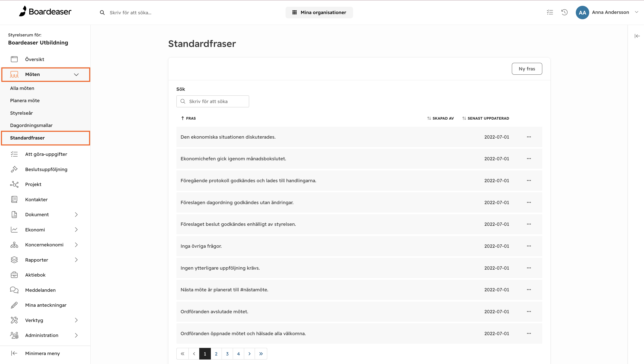Expand the Dokument submenu
Screen dimensions: 644x364
(x=76, y=214)
